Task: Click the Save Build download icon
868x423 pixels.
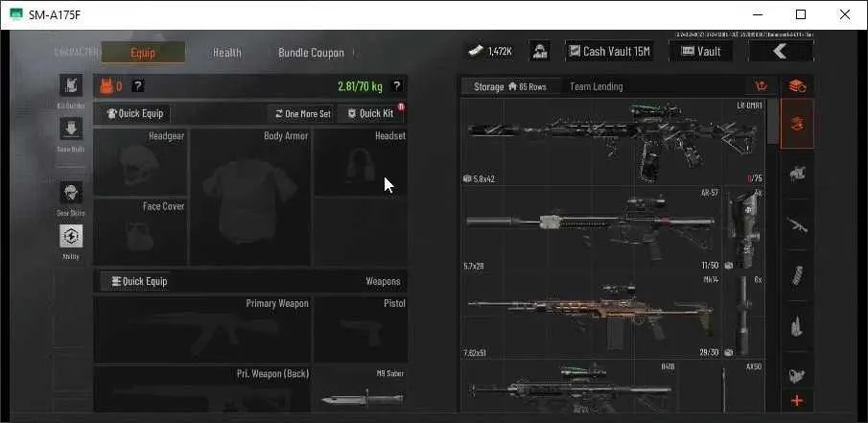Action: coord(71,129)
